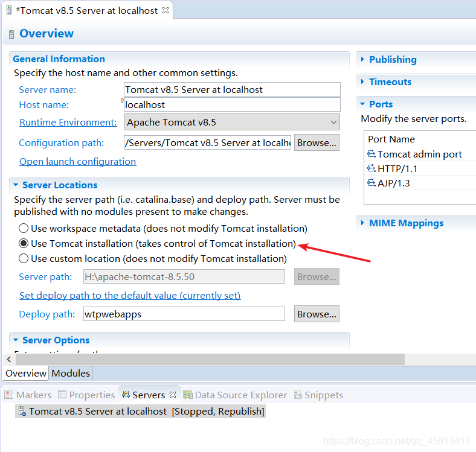Click the server icon beside Overview heading
Screen dimensions: 476x452
pyautogui.click(x=11, y=34)
